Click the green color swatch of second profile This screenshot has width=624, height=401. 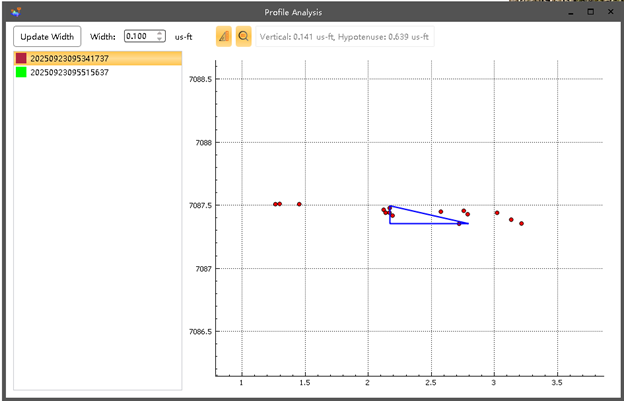click(x=21, y=72)
